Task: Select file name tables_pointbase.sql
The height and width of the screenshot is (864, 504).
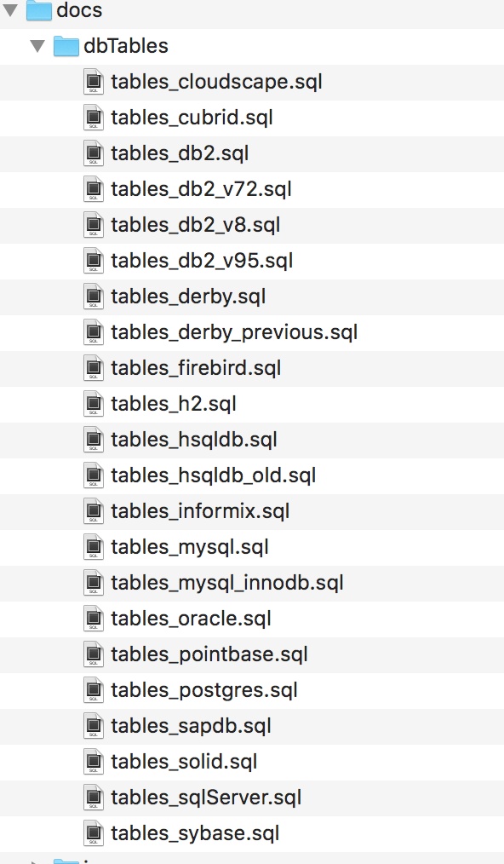Action: pyautogui.click(x=209, y=655)
